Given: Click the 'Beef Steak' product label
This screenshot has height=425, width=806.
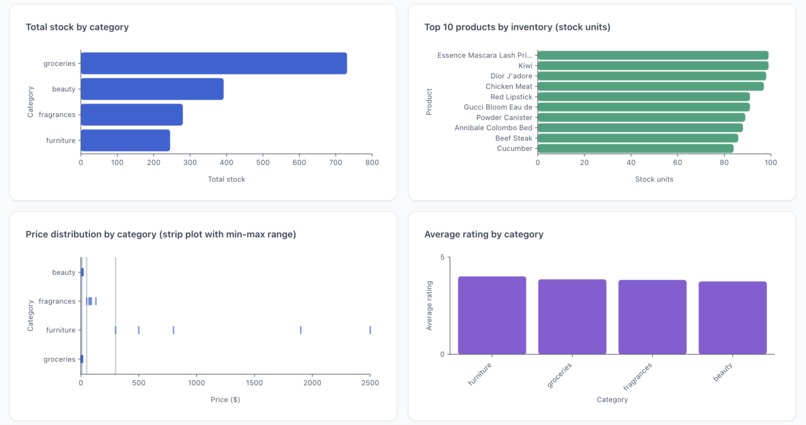Looking at the screenshot, I should point(514,138).
